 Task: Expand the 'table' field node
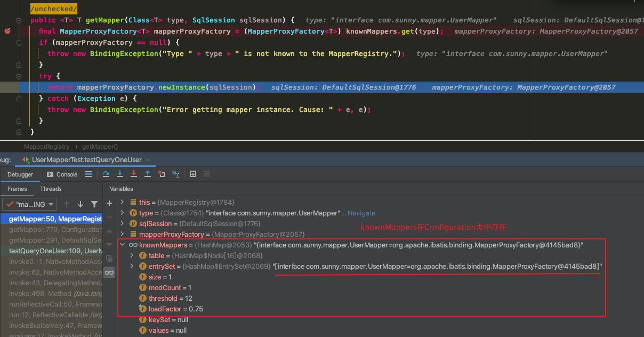(132, 255)
